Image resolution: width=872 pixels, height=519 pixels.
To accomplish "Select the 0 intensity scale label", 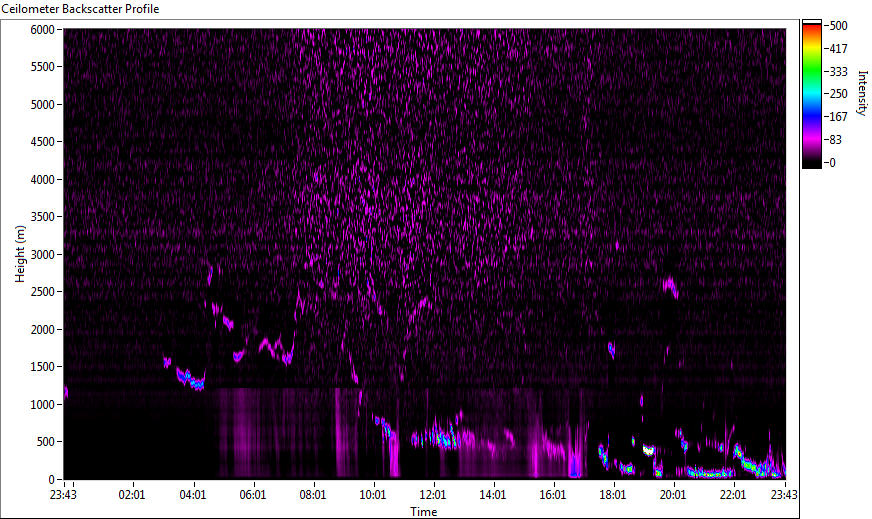I will (832, 162).
